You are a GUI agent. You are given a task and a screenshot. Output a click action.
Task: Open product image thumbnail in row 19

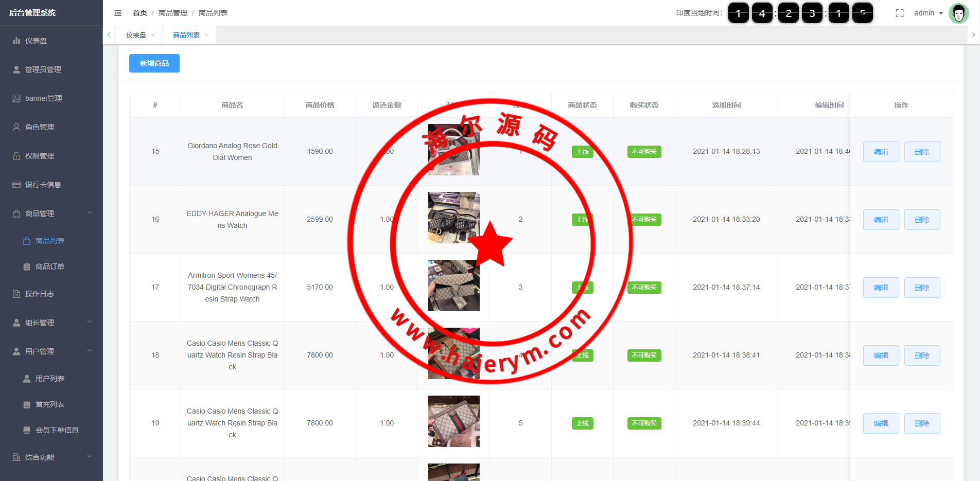coord(453,421)
